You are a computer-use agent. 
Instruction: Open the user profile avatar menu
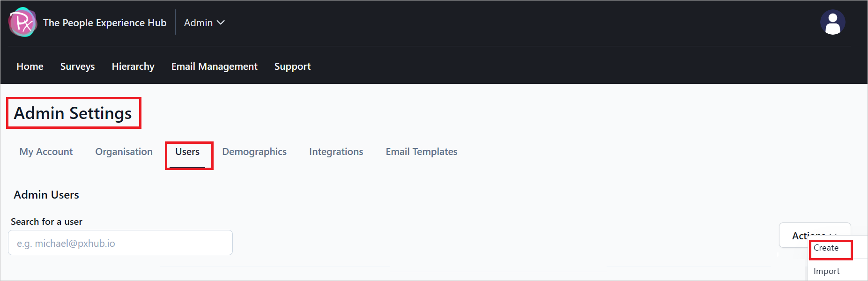(832, 22)
